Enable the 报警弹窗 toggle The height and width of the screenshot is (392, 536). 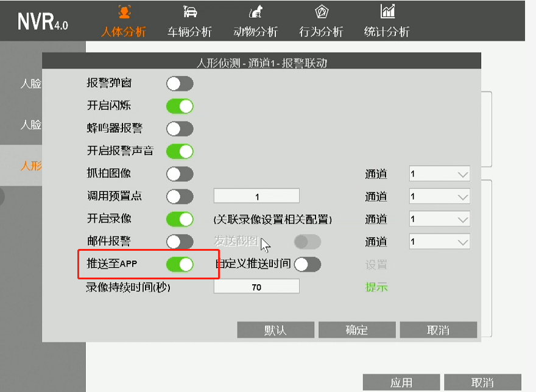tap(180, 83)
